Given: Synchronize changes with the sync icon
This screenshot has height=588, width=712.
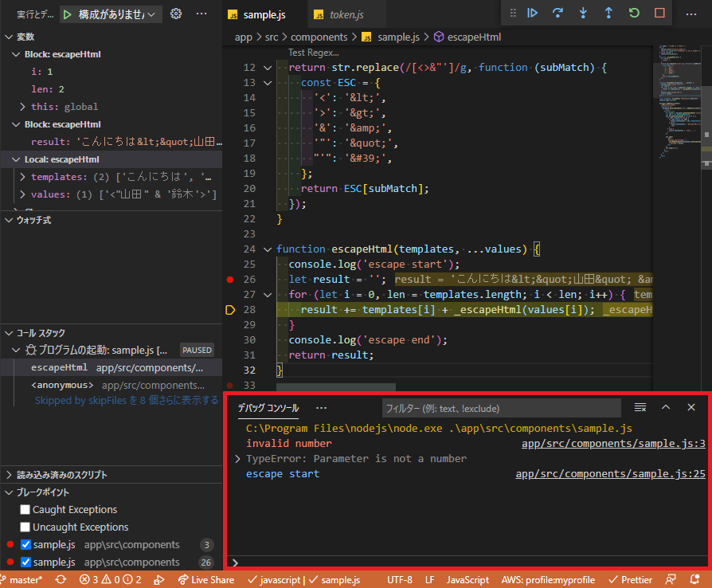Looking at the screenshot, I should 61,580.
